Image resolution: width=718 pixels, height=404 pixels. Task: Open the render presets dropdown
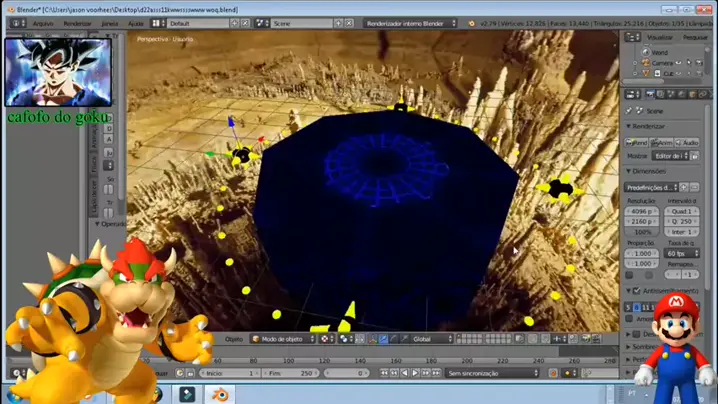651,187
